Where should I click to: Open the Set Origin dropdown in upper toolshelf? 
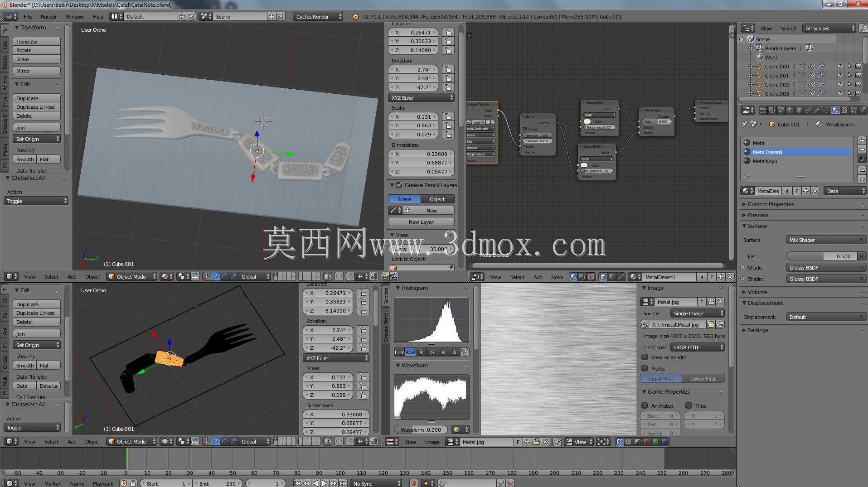(37, 139)
